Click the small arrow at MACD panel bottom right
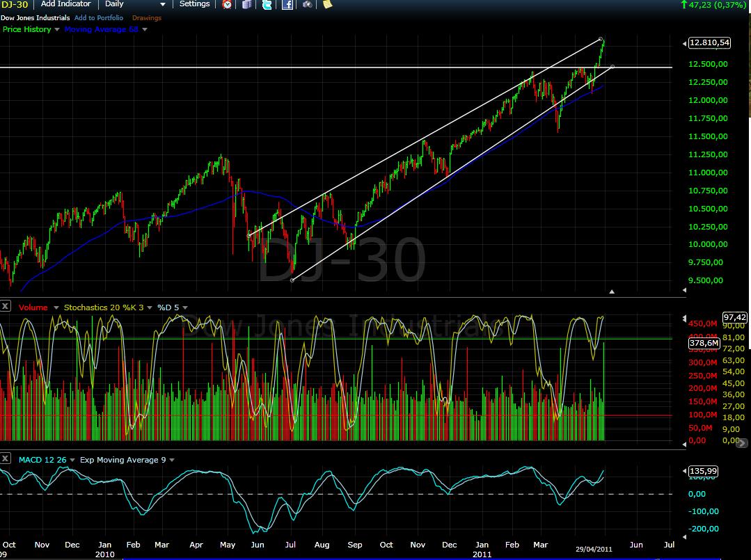Screen dimensions: 751x560 point(684,537)
